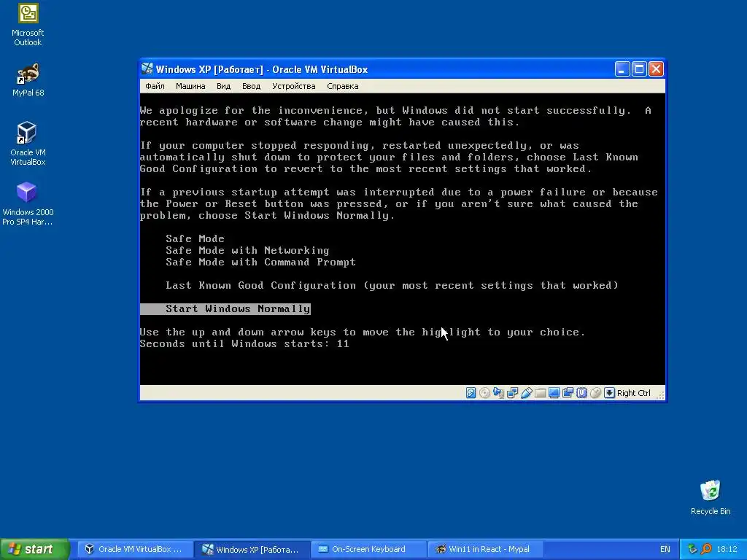Viewport: 747px width, 560px height.
Task: Open the Файл menu
Action: click(x=155, y=86)
